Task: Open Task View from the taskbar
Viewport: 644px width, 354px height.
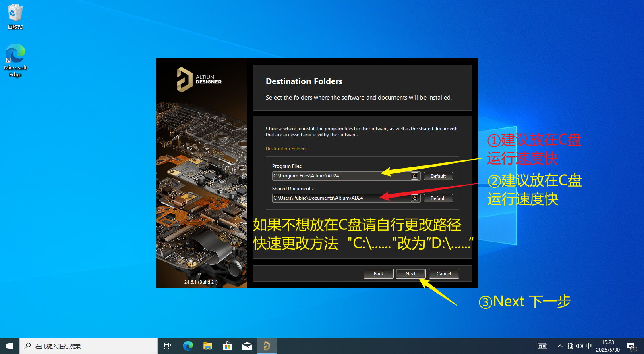Action: [x=168, y=346]
